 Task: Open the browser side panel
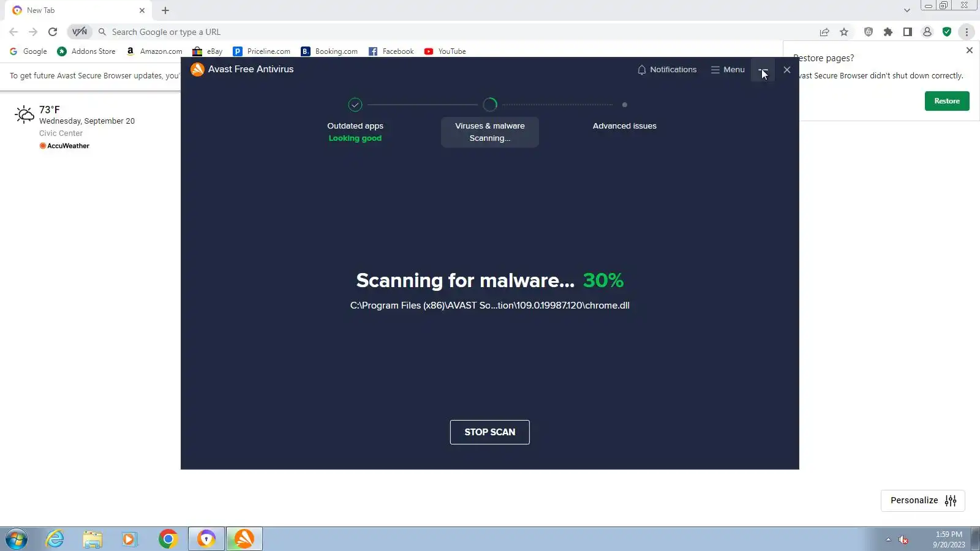(908, 32)
